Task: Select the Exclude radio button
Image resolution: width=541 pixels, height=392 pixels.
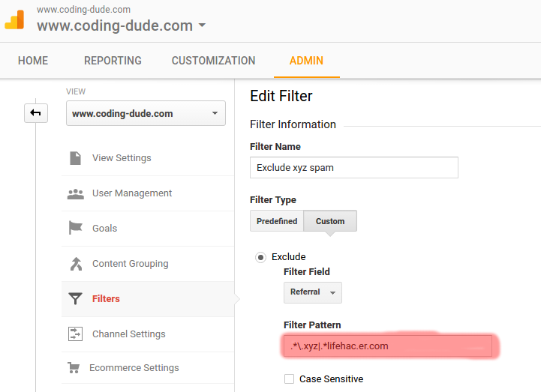Action: (x=260, y=257)
